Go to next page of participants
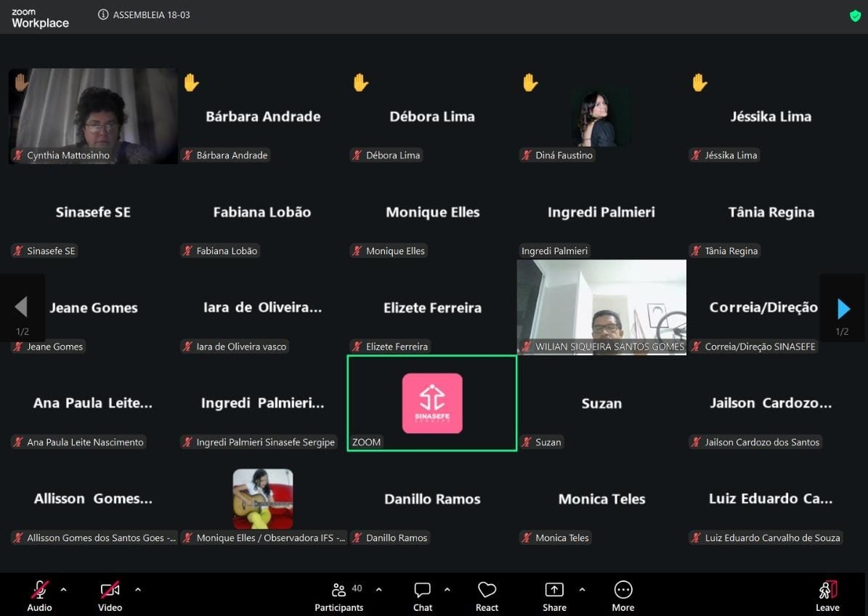The image size is (868, 616). 843,309
